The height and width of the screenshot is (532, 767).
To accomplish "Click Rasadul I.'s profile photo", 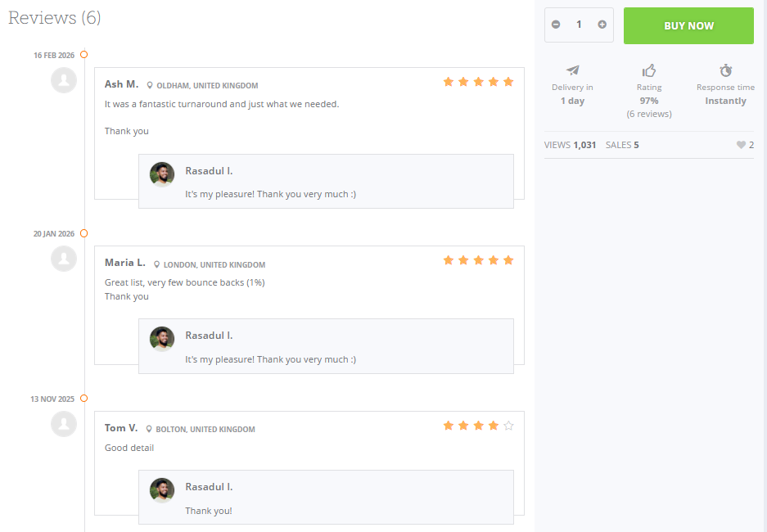I will tap(162, 174).
